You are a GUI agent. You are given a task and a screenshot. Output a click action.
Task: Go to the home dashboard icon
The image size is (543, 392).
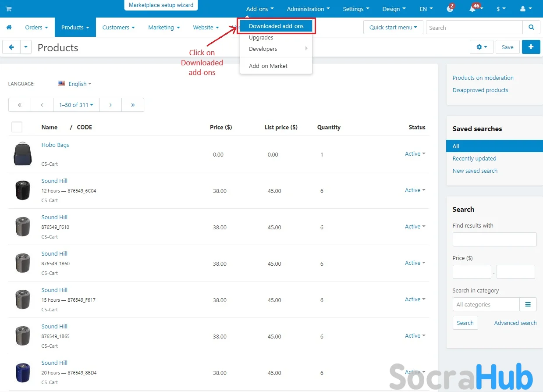[9, 27]
